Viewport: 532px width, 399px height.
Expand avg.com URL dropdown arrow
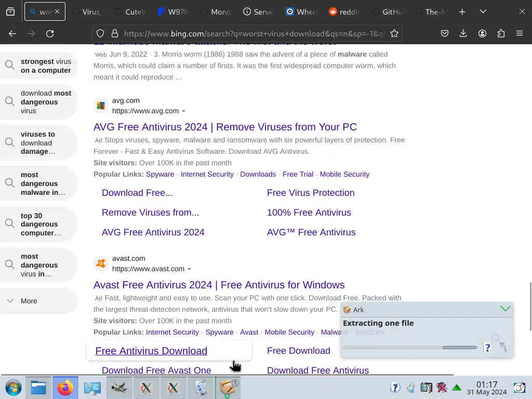click(183, 111)
